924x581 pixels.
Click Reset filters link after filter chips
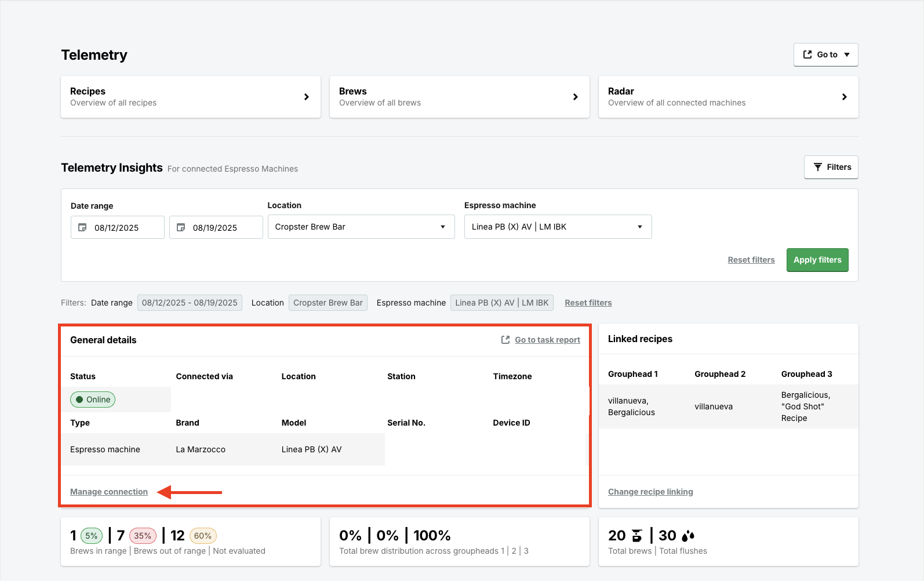pyautogui.click(x=588, y=303)
